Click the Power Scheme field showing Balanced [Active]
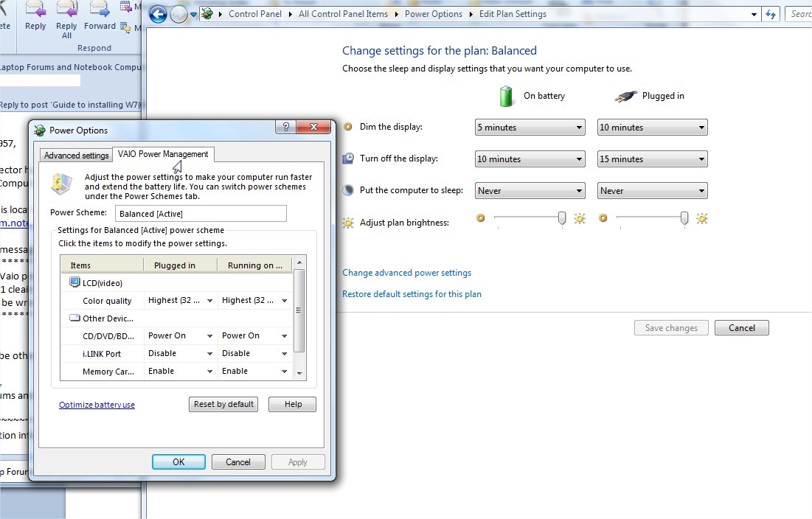812x519 pixels. point(201,214)
